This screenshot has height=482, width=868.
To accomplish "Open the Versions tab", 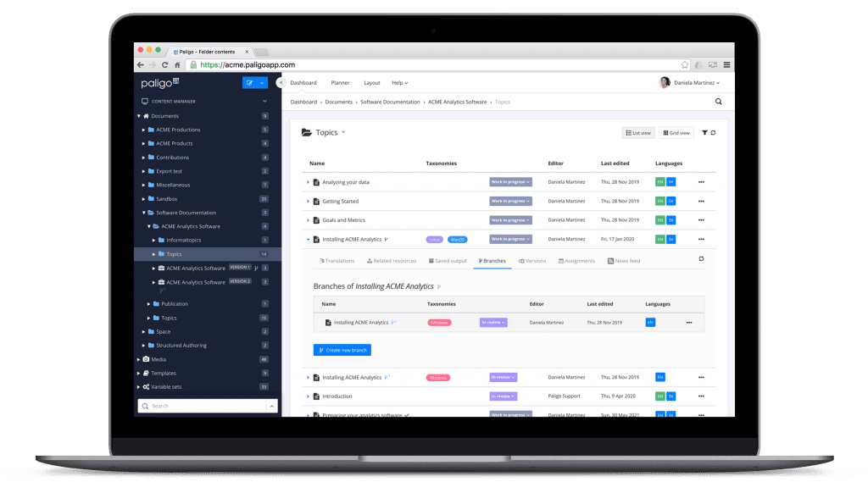I will [x=532, y=261].
